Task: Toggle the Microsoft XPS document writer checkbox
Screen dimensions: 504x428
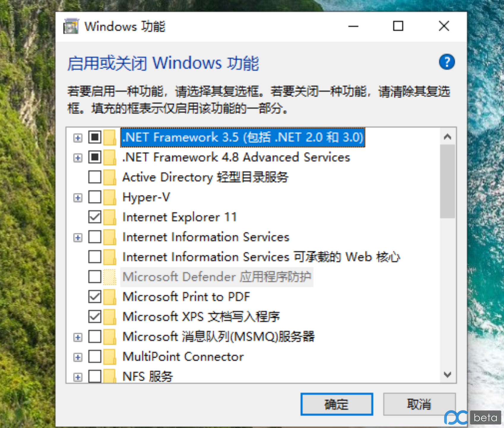Action: (x=95, y=317)
